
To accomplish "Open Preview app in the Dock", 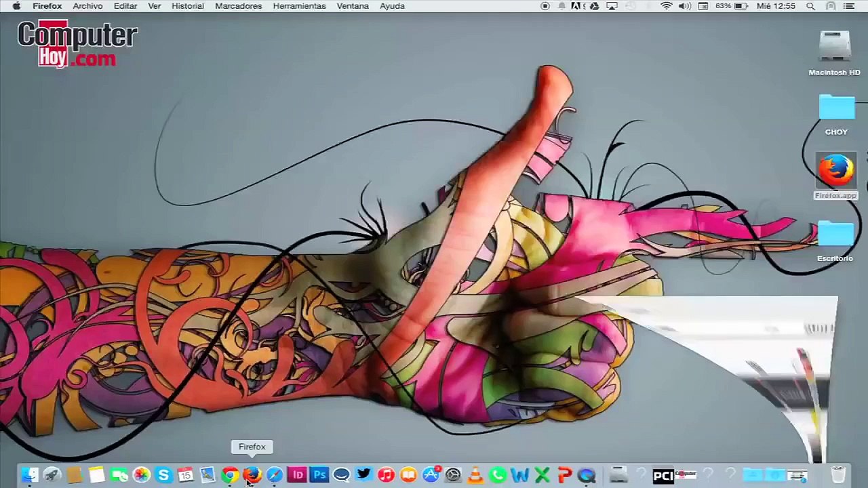I will point(208,475).
